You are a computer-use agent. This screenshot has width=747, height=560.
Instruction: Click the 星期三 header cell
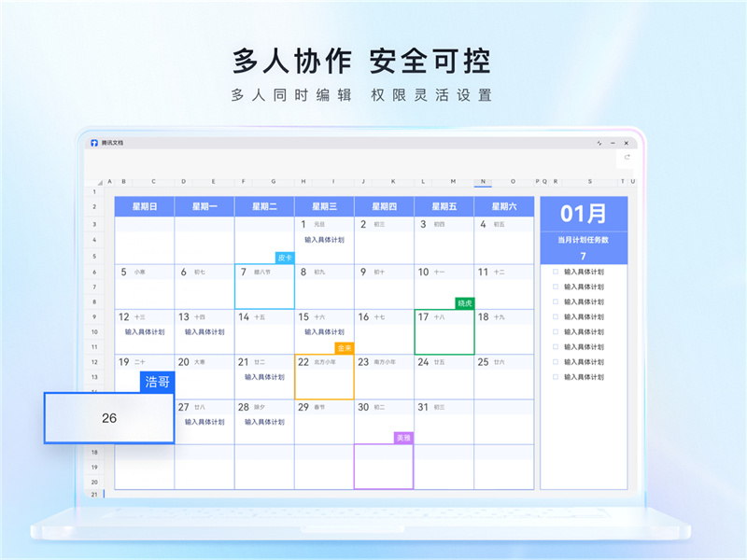click(x=324, y=206)
